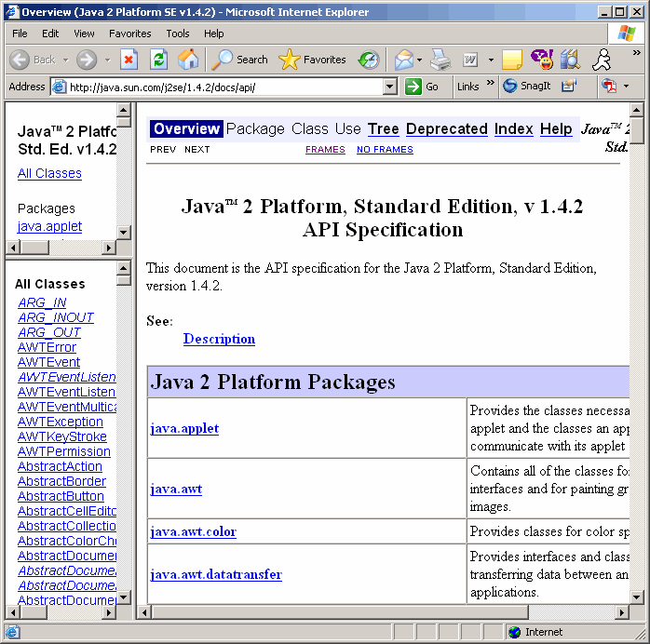
Task: Expand the address bar dropdown list
Action: click(389, 87)
